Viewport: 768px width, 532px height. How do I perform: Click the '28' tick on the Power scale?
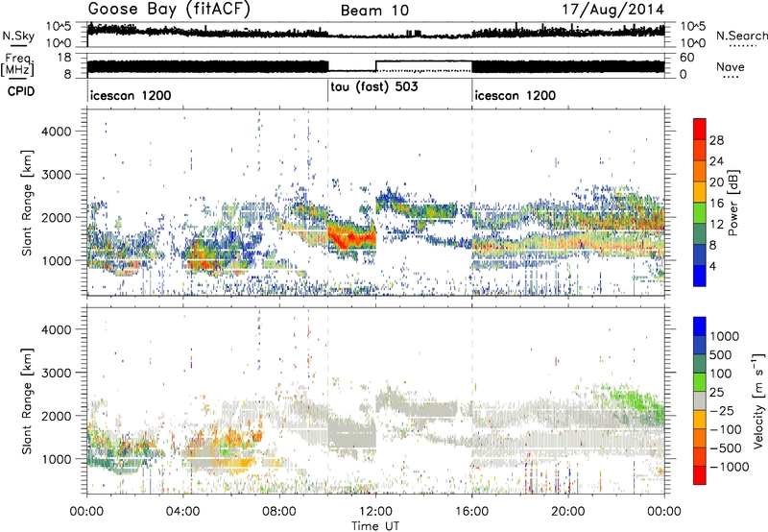[x=716, y=140]
